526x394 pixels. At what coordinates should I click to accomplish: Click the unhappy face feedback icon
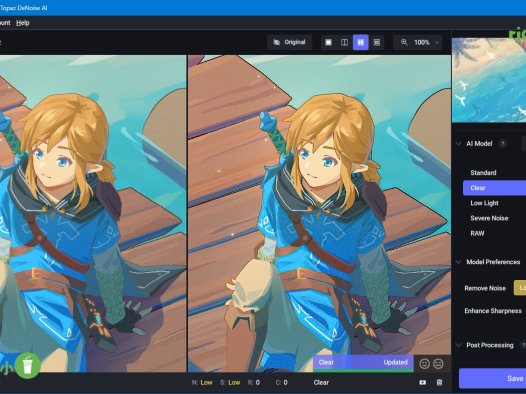[438, 364]
